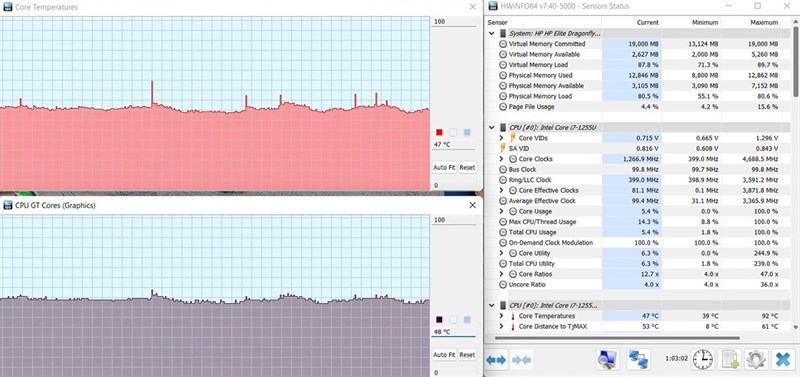Click the 0 min-value field in CPU GT Cores
The width and height of the screenshot is (800, 377).
click(454, 373)
